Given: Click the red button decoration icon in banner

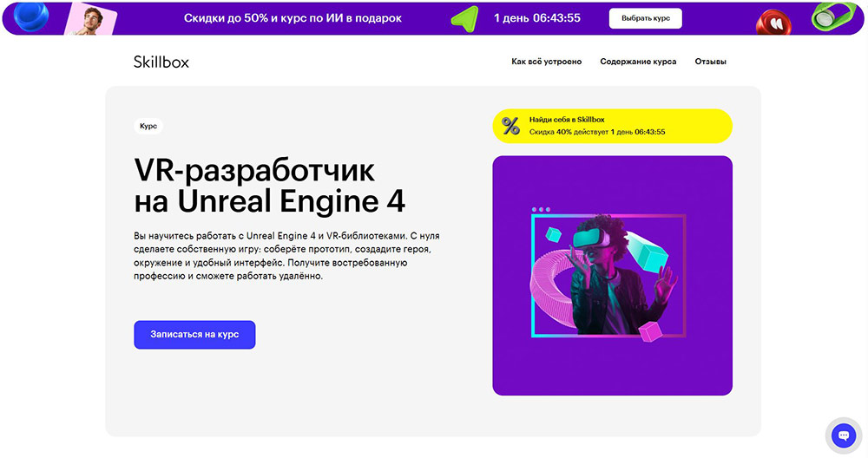Looking at the screenshot, I should click(773, 23).
